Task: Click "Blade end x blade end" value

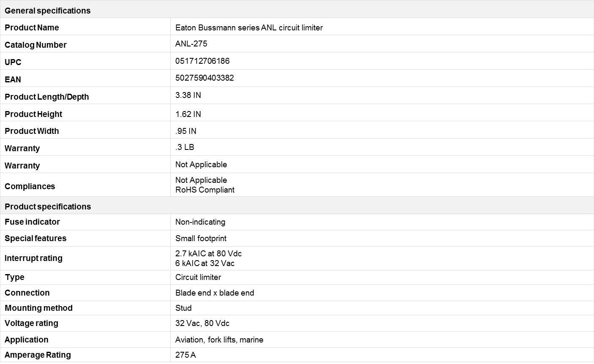Action: (215, 293)
